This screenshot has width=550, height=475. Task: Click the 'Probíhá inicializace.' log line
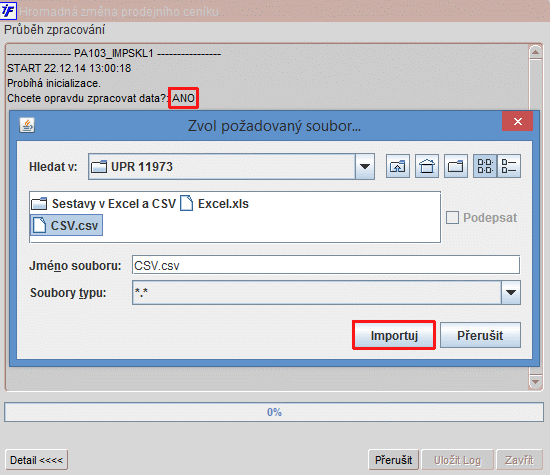coord(54,83)
